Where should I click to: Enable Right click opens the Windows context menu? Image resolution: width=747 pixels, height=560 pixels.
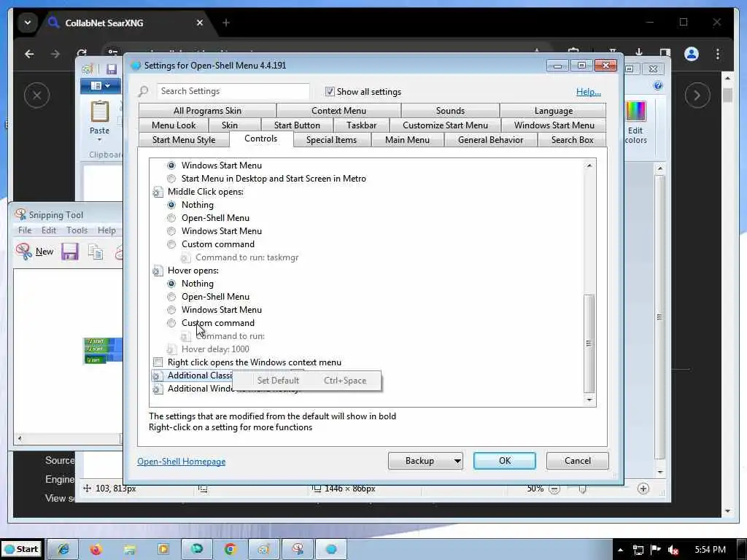click(x=158, y=362)
